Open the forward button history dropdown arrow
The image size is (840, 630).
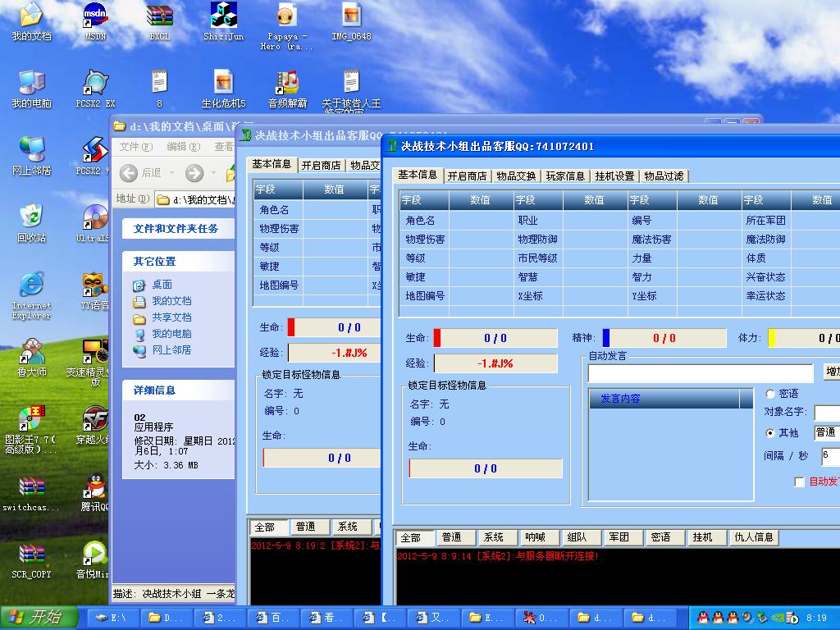pos(213,172)
